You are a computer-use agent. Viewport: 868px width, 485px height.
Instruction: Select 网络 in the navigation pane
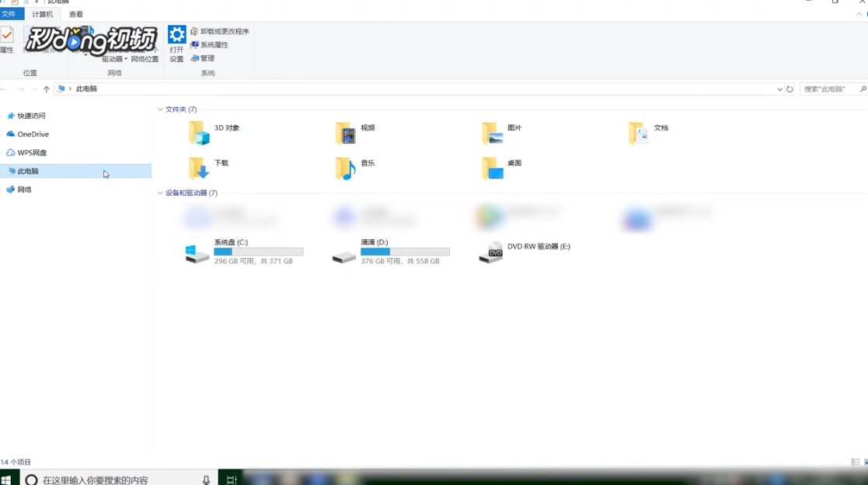point(24,189)
